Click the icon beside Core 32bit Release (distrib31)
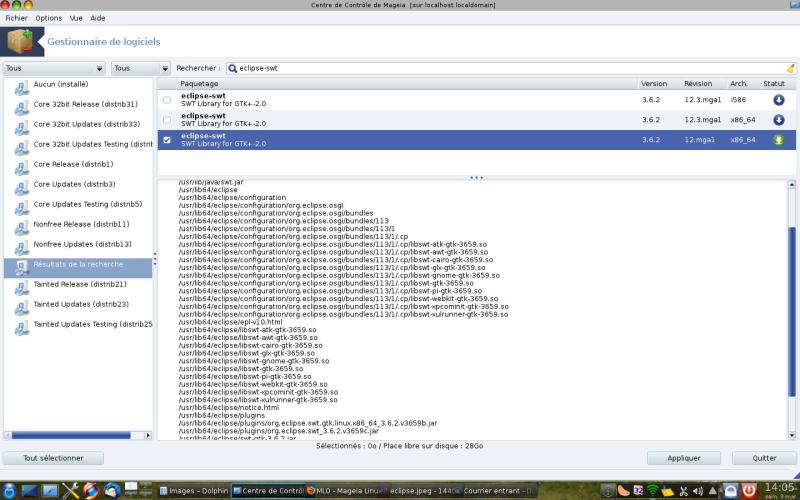 click(21, 108)
